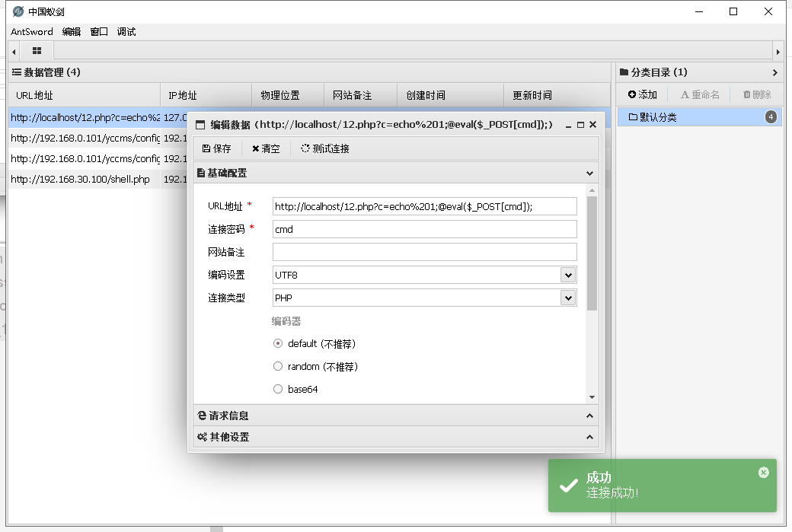Open the AntSword menu
Viewport: 792px width, 532px height.
32,32
